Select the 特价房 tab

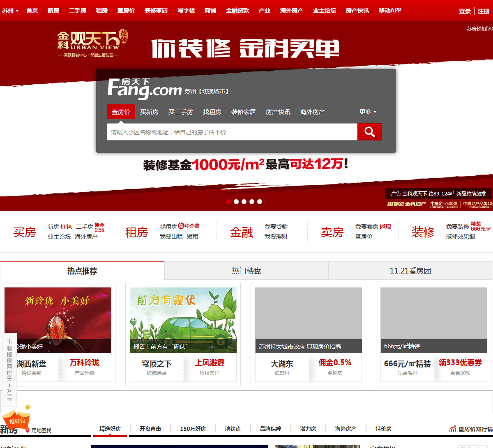click(x=383, y=429)
